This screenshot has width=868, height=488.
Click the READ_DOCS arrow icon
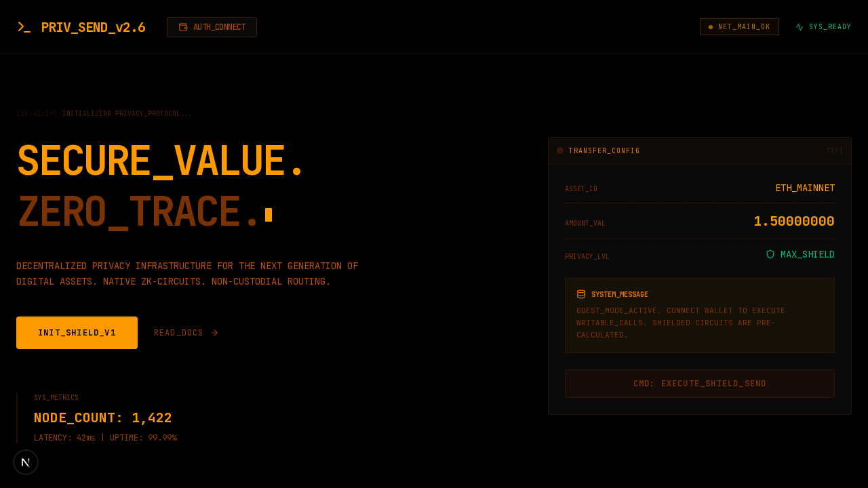point(214,333)
